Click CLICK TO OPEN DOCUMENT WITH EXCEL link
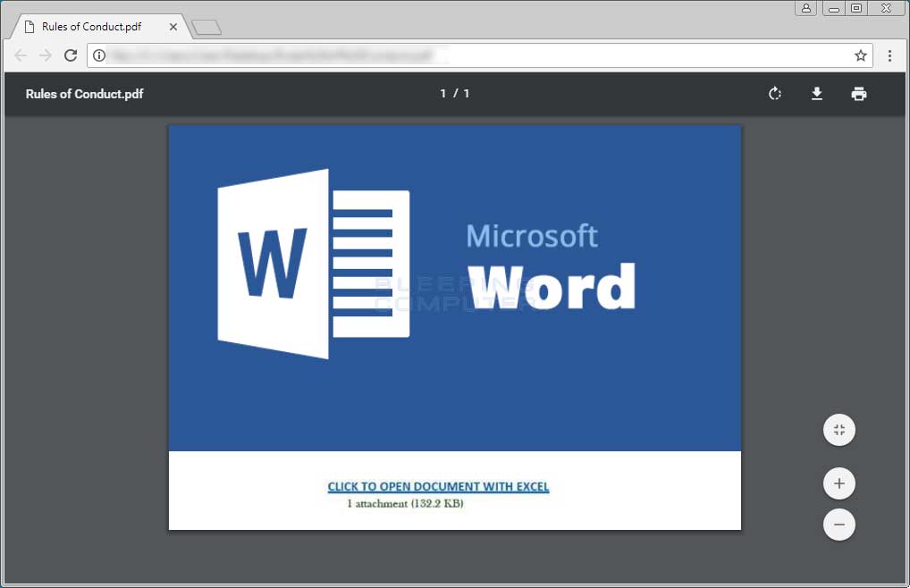The height and width of the screenshot is (588, 910). [438, 486]
